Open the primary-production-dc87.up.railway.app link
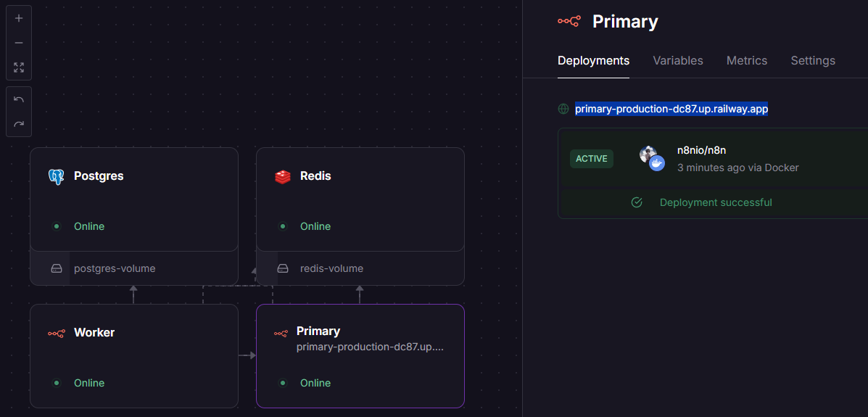The height and width of the screenshot is (417, 868). tap(671, 109)
